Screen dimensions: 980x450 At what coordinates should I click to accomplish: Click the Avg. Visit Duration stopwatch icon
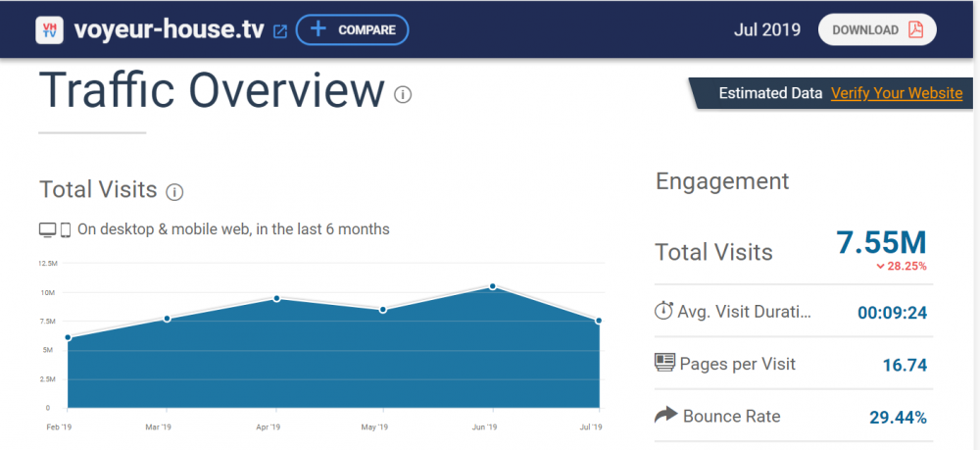point(663,312)
